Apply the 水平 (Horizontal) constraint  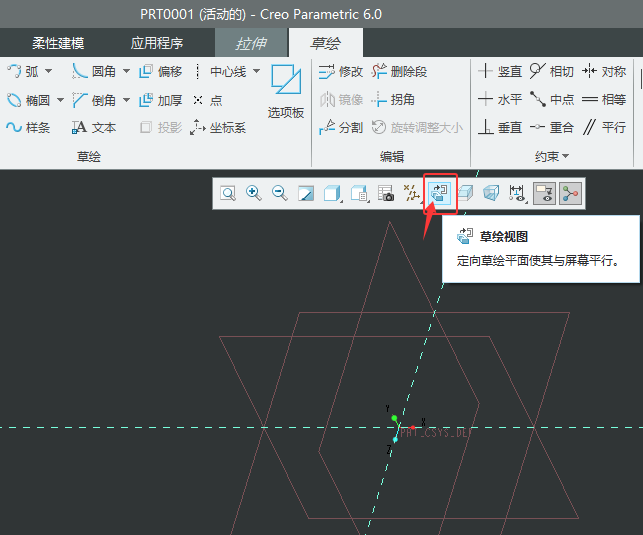click(x=500, y=99)
